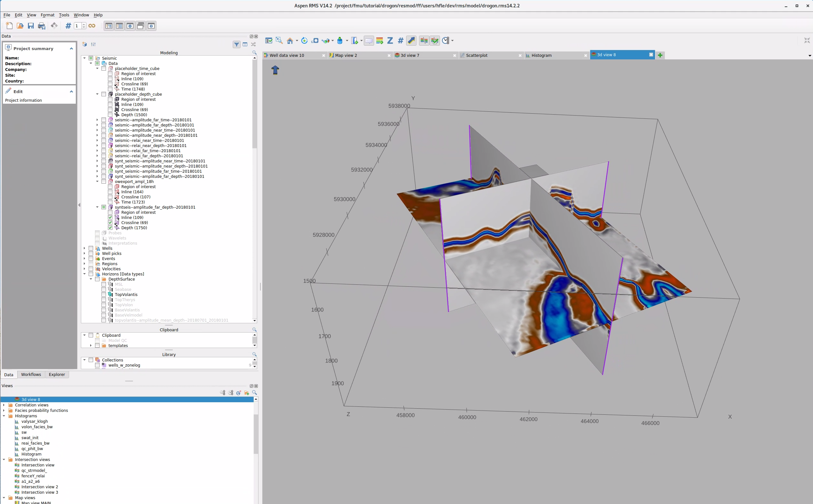Click the sliders settings icon in Data panel
This screenshot has height=504, width=813.
(x=93, y=44)
